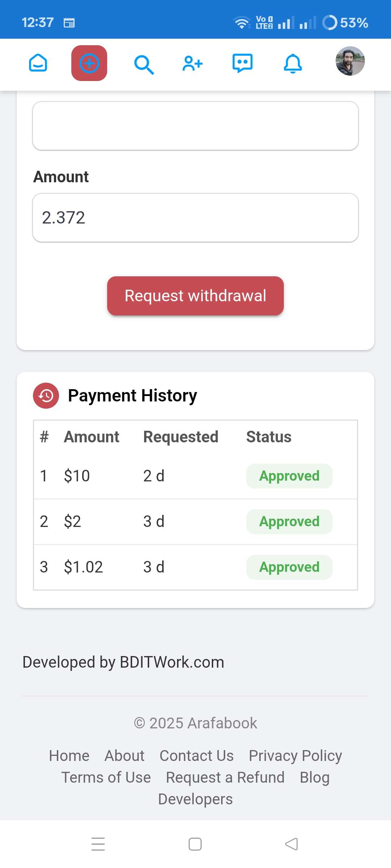Open the home feed icon

point(38,63)
